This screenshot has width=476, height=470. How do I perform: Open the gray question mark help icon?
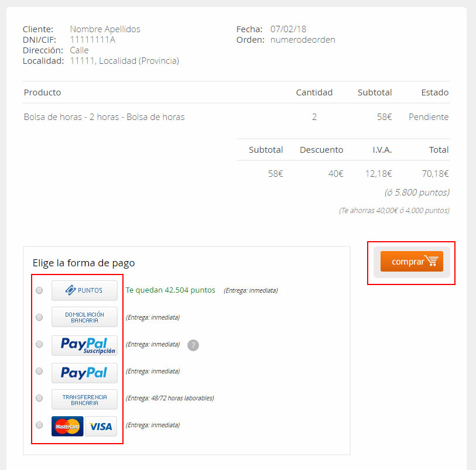point(193,345)
